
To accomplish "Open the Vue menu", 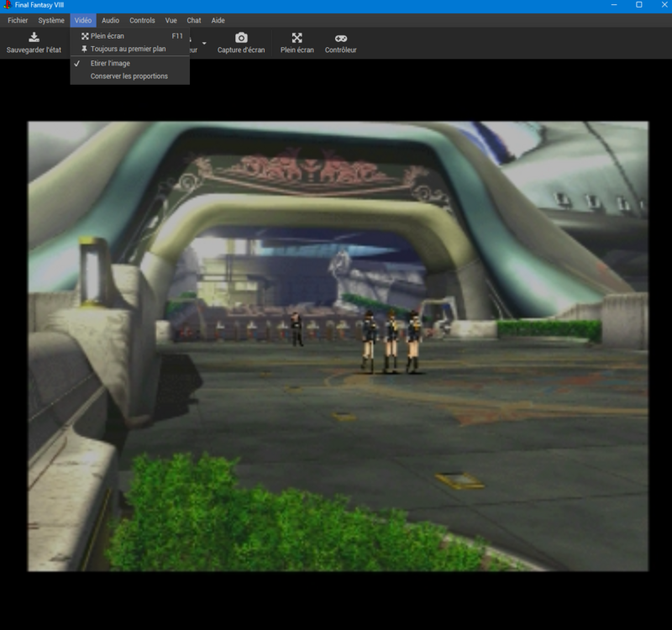I will tap(171, 20).
